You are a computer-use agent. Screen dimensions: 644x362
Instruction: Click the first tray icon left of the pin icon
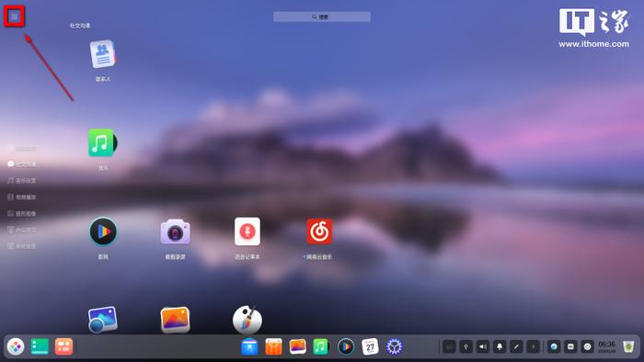(449, 346)
